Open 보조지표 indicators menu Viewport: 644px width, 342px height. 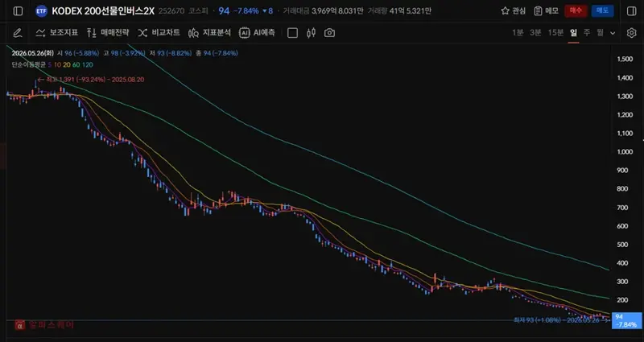(56, 33)
